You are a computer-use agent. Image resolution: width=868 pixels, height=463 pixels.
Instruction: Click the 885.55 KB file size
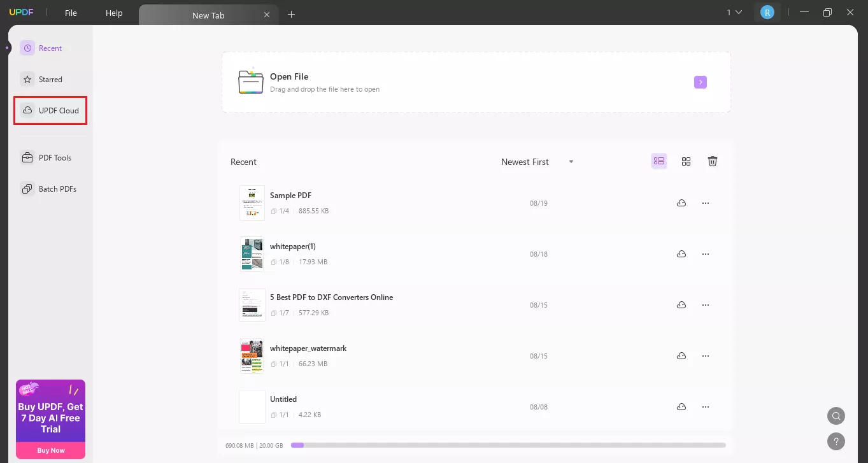(313, 211)
